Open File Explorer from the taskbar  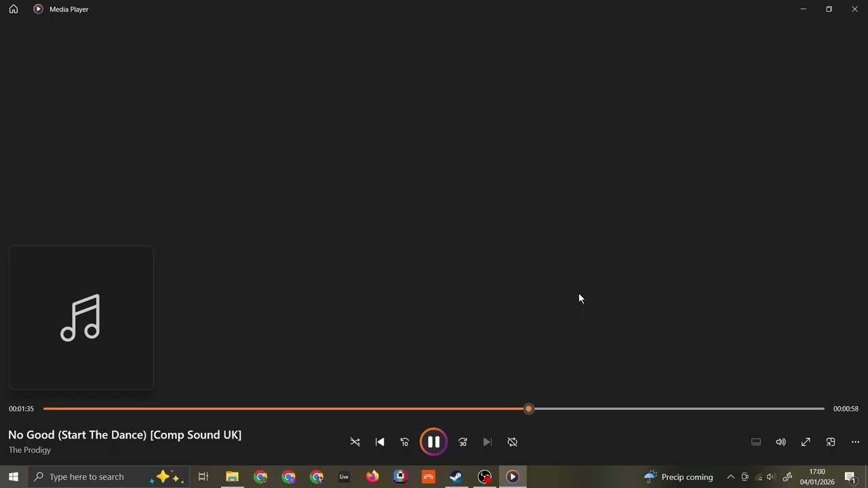point(232,476)
